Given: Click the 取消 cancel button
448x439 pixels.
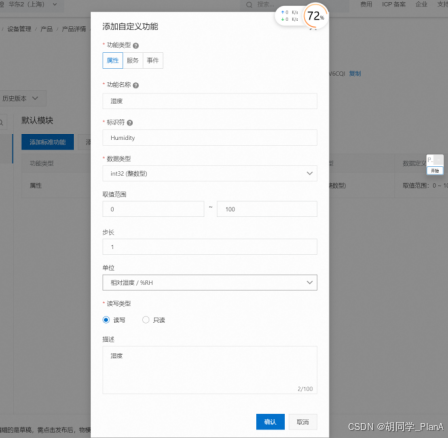Looking at the screenshot, I should [303, 422].
